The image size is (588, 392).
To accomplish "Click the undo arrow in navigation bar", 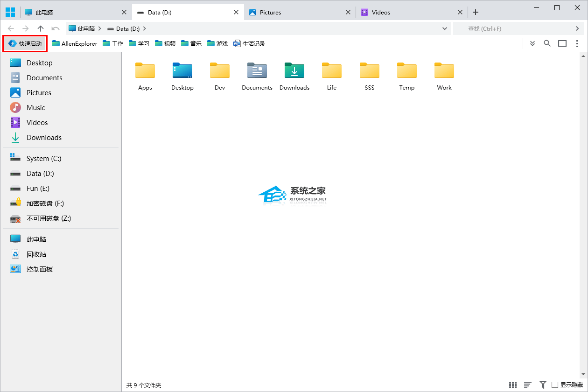I will tap(56, 28).
